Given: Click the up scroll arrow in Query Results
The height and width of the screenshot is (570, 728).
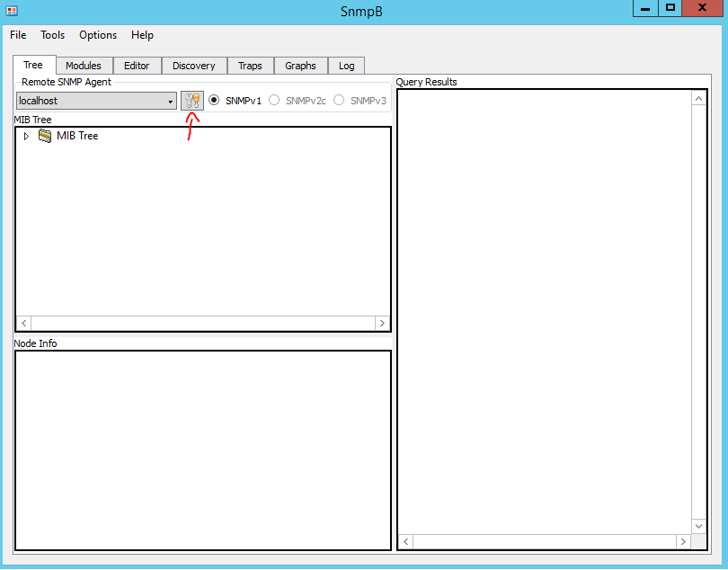Looking at the screenshot, I should (x=699, y=97).
